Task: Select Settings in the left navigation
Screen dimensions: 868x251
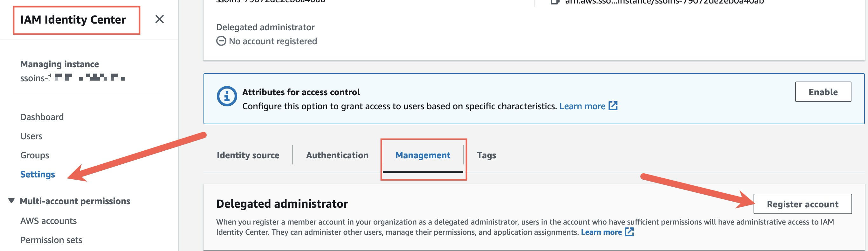Action: point(38,175)
